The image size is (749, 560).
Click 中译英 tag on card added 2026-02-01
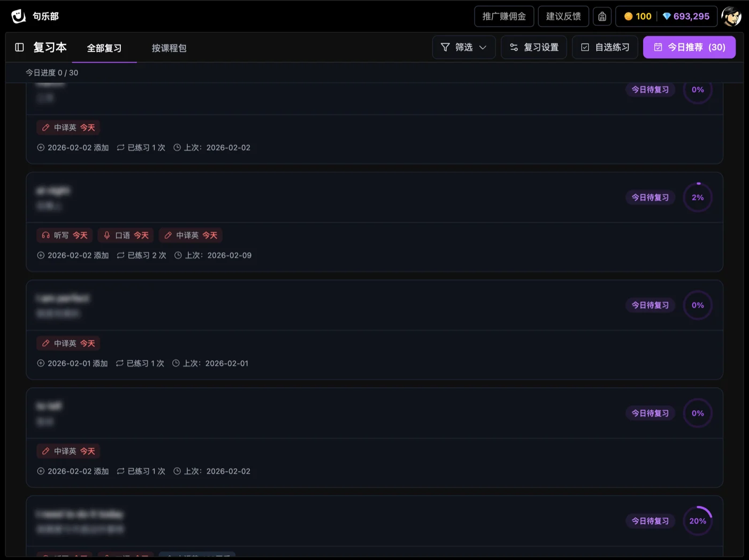click(69, 343)
